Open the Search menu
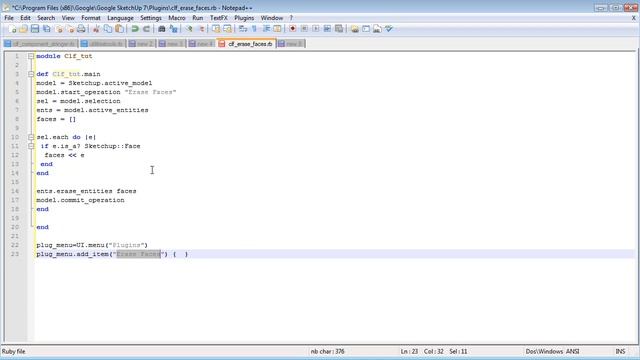The image size is (640, 360). (x=46, y=18)
